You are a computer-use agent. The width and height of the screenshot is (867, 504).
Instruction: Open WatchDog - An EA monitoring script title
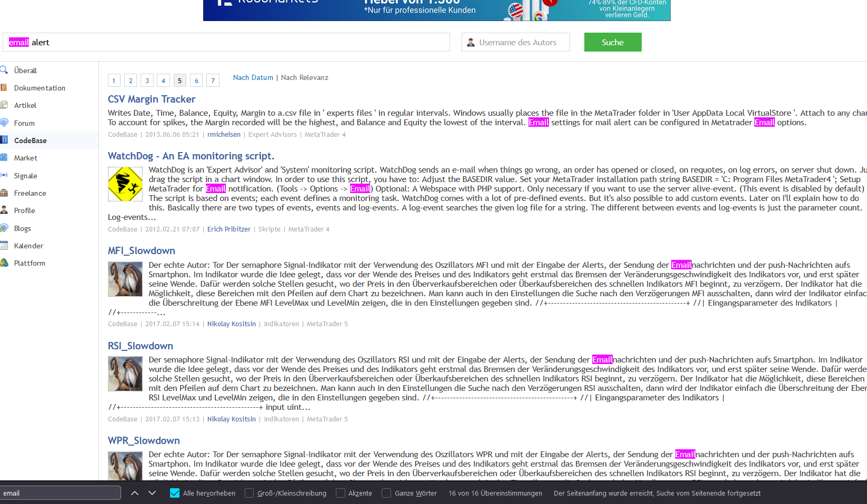[191, 156]
